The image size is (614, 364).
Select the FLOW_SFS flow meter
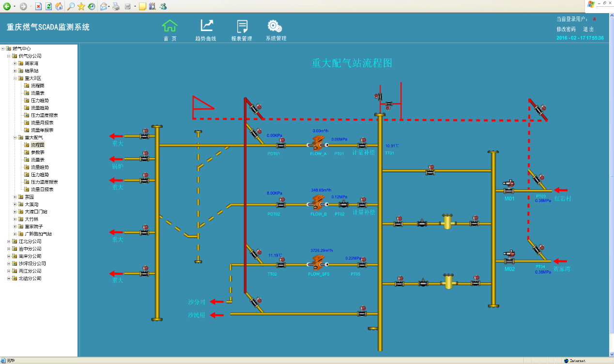coord(318,262)
